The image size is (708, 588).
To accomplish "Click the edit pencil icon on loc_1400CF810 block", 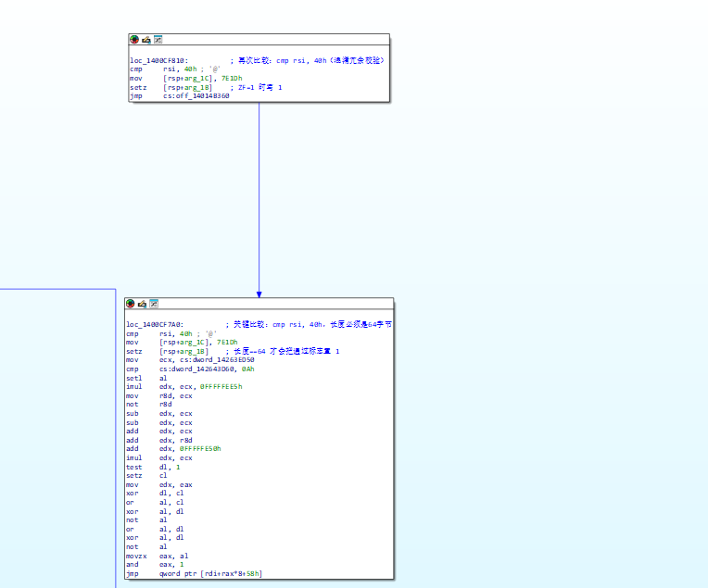I will tap(146, 40).
